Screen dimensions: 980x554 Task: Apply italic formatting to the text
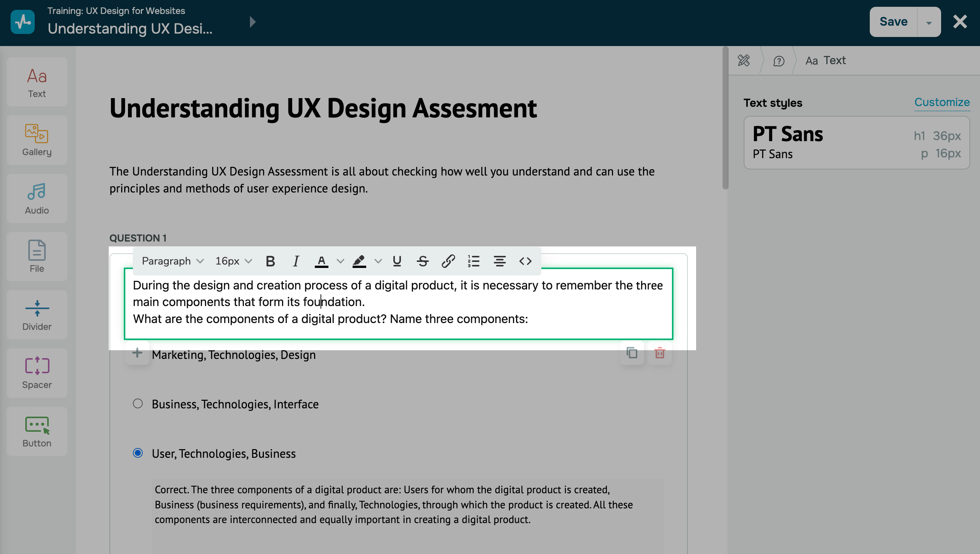(x=296, y=261)
